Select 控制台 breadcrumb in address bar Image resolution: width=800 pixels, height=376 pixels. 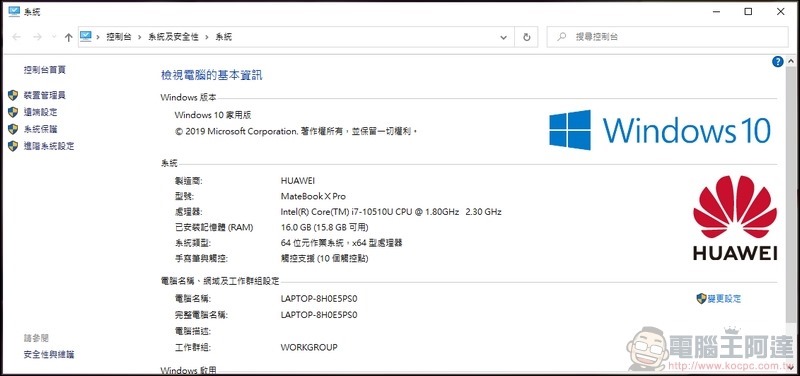(118, 37)
